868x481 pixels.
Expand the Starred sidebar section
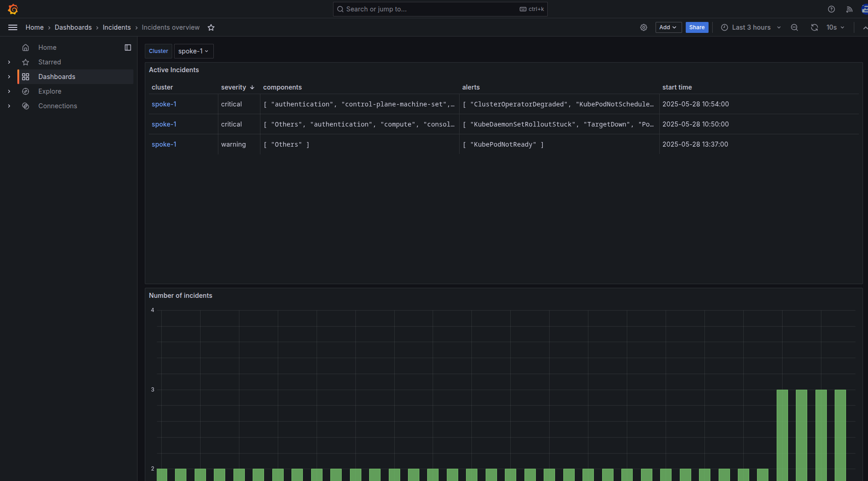pyautogui.click(x=9, y=62)
